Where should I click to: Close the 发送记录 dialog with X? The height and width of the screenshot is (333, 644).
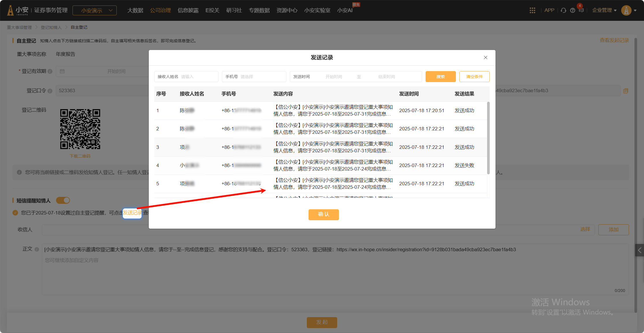[485, 58]
